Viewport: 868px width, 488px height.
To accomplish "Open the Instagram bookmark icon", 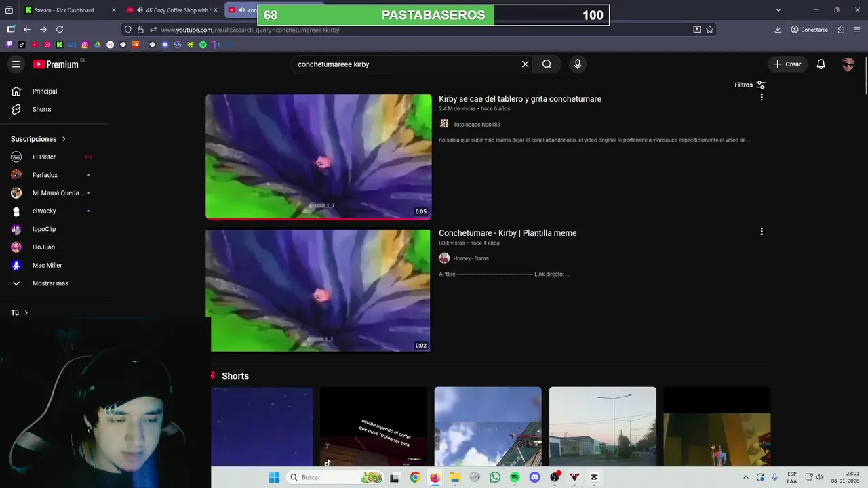I will pyautogui.click(x=85, y=45).
